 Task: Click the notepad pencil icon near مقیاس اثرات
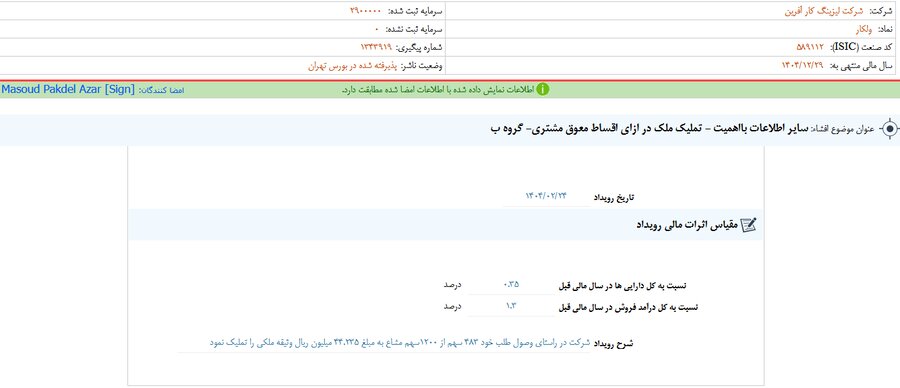[x=748, y=225]
